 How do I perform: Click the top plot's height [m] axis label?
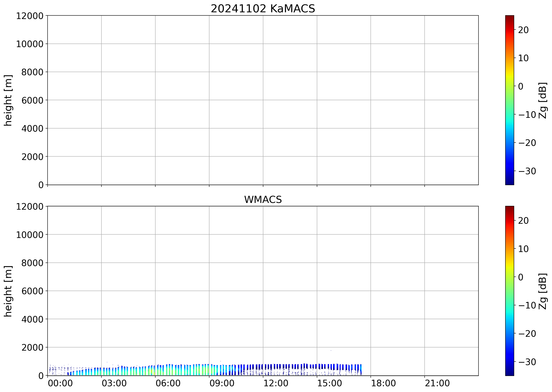8,100
